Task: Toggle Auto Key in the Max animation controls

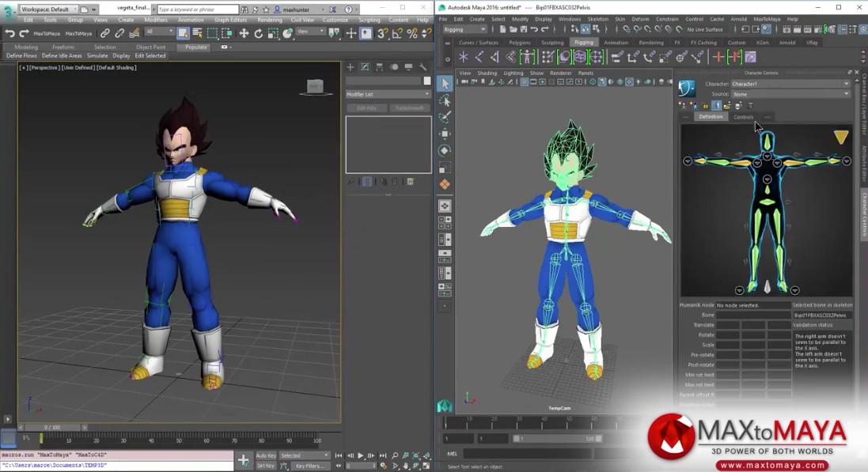Action: [x=267, y=455]
